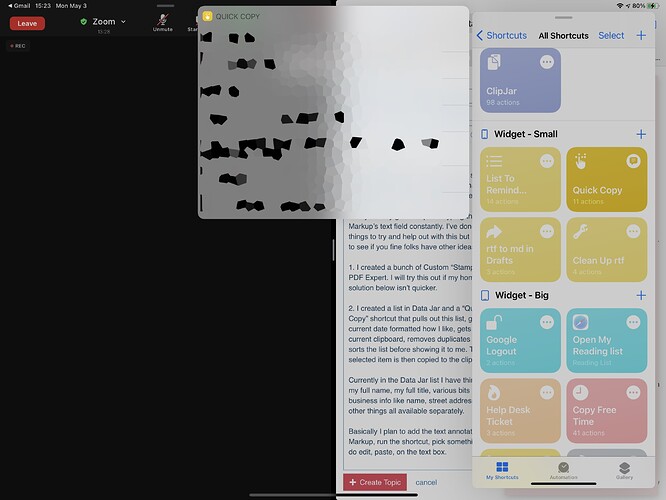Click the split view divider handle
The image size is (666, 500).
[x=334, y=250]
